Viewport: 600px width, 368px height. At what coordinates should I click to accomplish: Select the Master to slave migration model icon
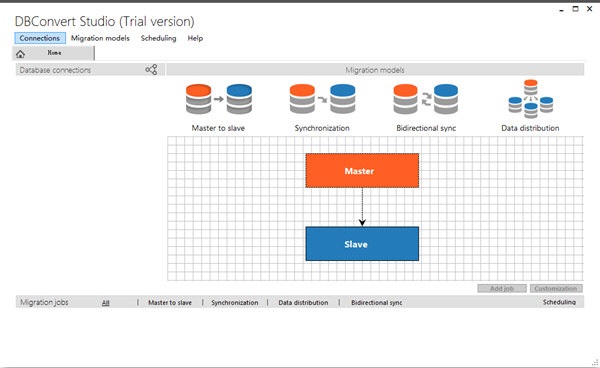[218, 99]
